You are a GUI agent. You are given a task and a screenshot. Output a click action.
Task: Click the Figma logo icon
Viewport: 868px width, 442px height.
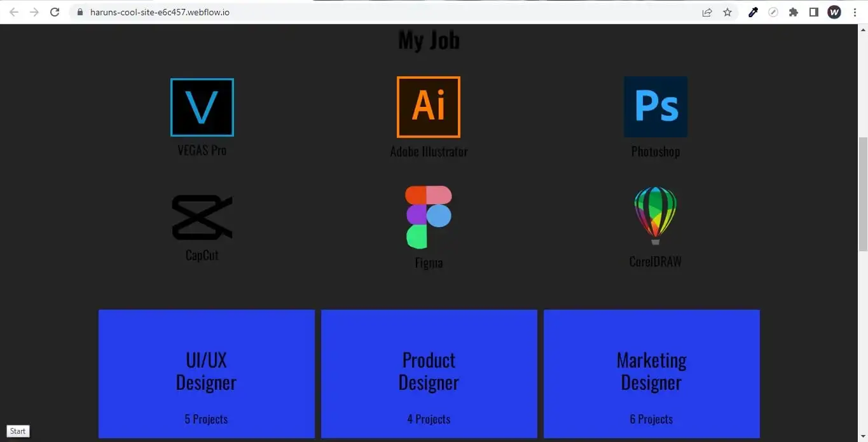coord(429,217)
